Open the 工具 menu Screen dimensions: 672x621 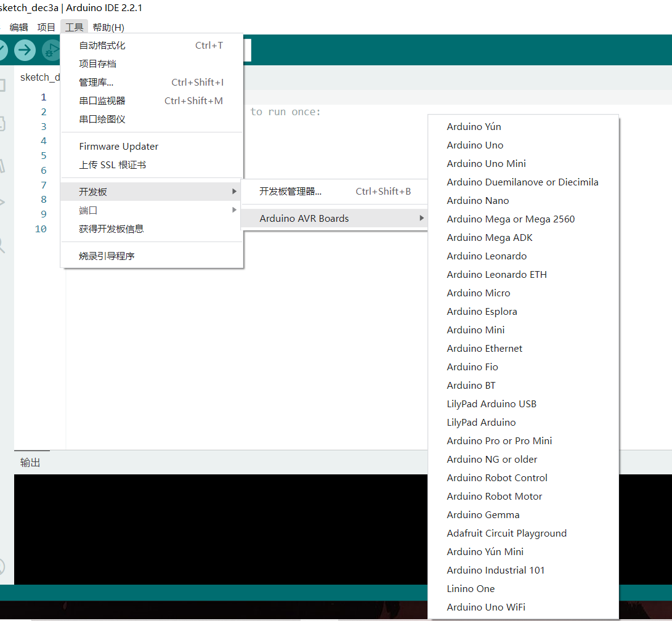pyautogui.click(x=74, y=27)
